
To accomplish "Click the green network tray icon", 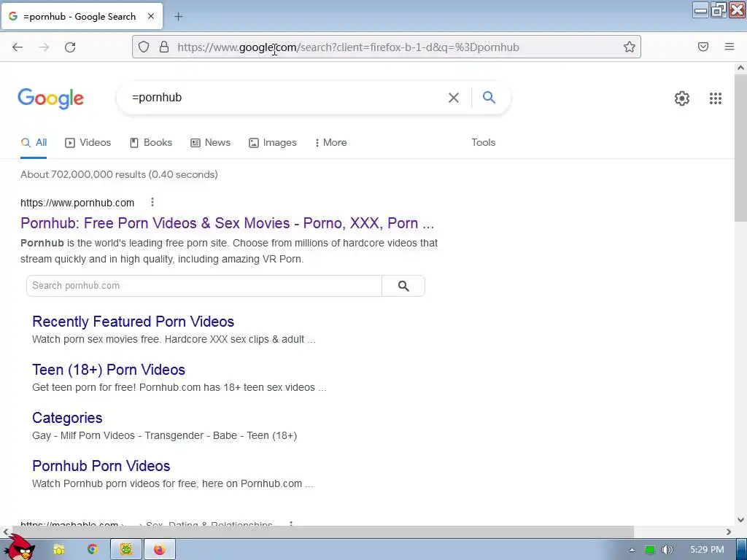I will (650, 550).
